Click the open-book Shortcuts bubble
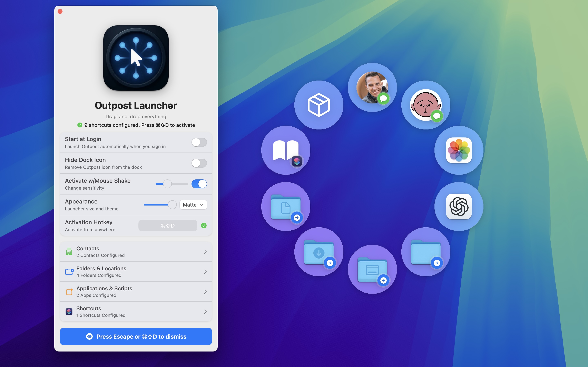 pos(285,150)
